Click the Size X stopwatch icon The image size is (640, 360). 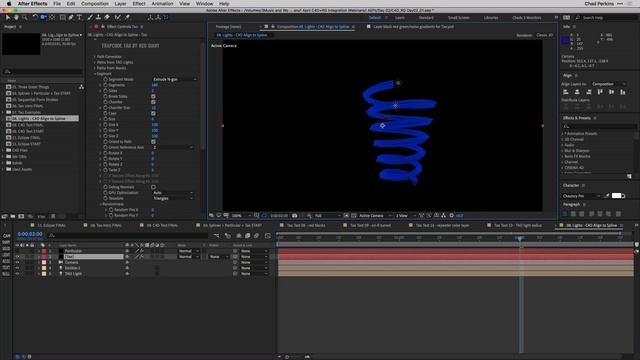tap(105, 124)
